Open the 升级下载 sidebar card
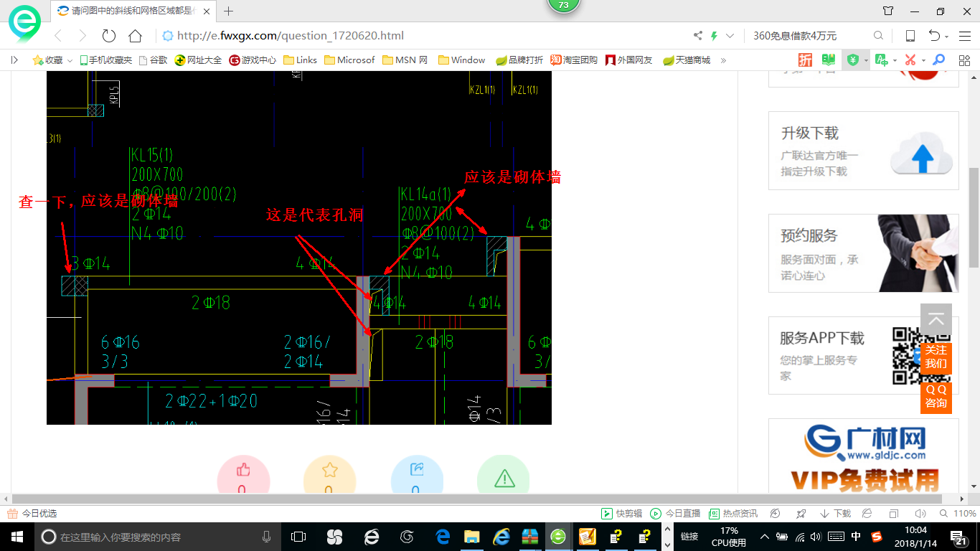This screenshot has height=551, width=980. (864, 151)
